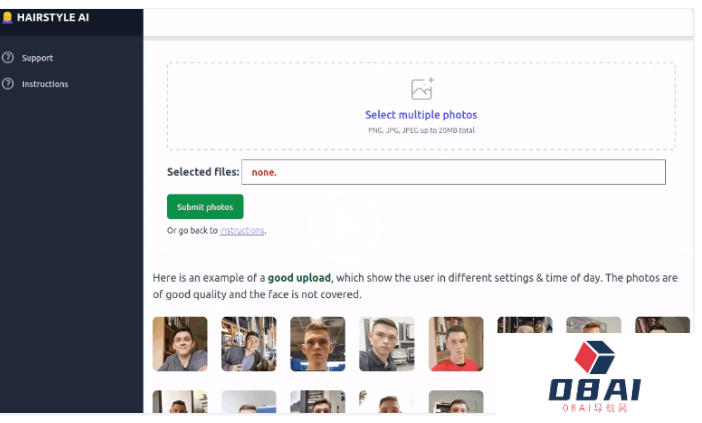Screen dimensions: 702x423
Task: Click the Selected files field showing none
Action: click(453, 172)
